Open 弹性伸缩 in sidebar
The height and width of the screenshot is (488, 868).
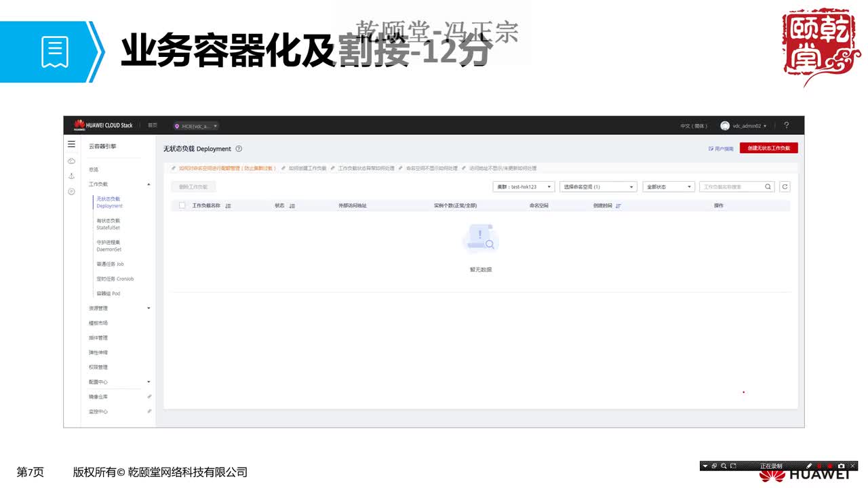pyautogui.click(x=98, y=352)
